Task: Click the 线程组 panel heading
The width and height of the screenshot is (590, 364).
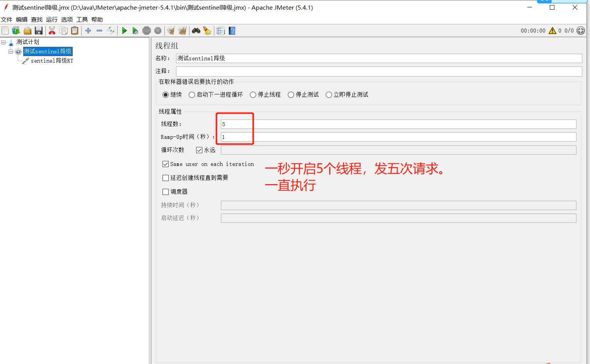Action: (167, 46)
